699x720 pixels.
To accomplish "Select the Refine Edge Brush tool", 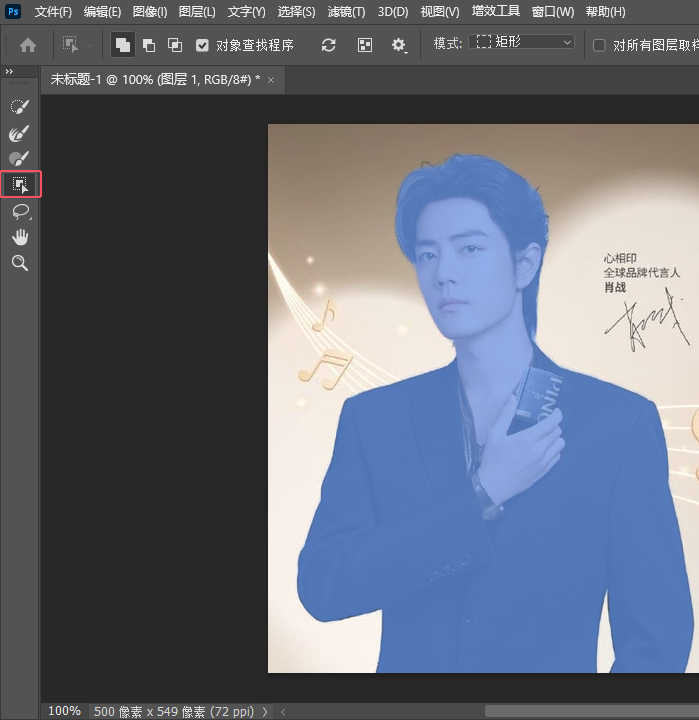I will tap(20, 133).
